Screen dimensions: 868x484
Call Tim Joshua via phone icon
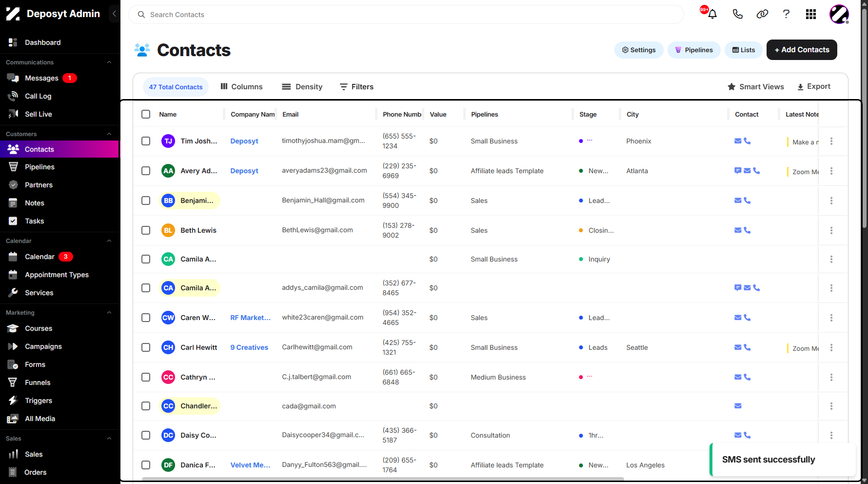[x=747, y=141]
